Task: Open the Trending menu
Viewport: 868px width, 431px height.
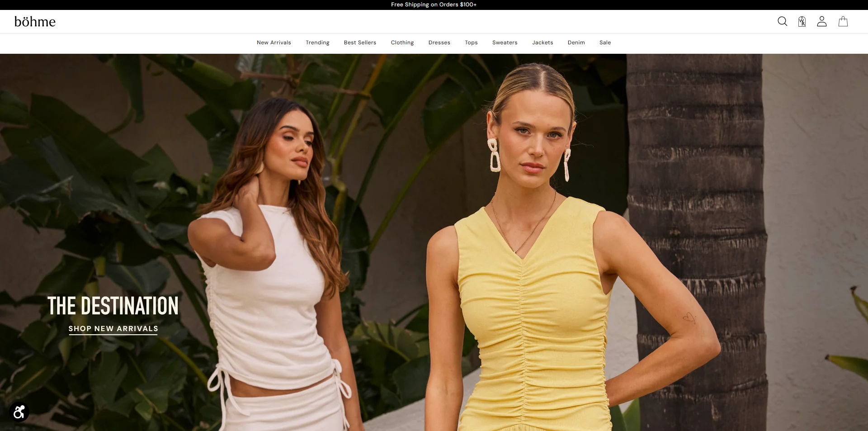Action: [317, 43]
